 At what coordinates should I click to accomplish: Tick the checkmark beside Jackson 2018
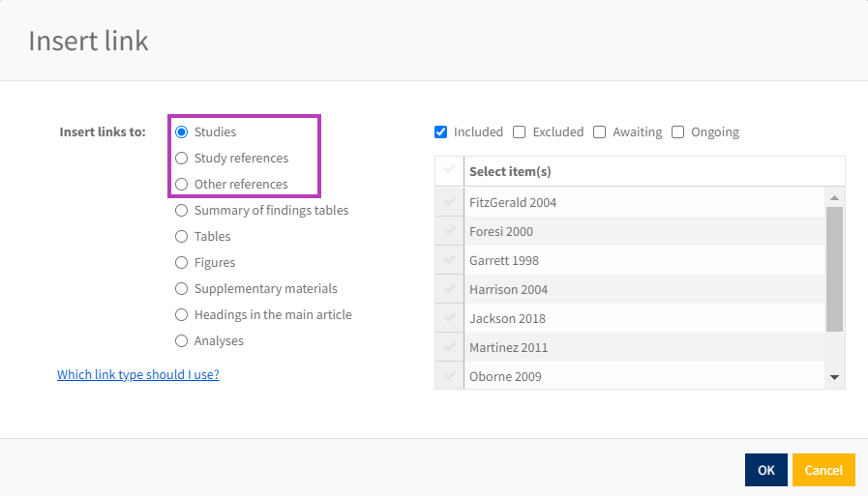pos(449,318)
